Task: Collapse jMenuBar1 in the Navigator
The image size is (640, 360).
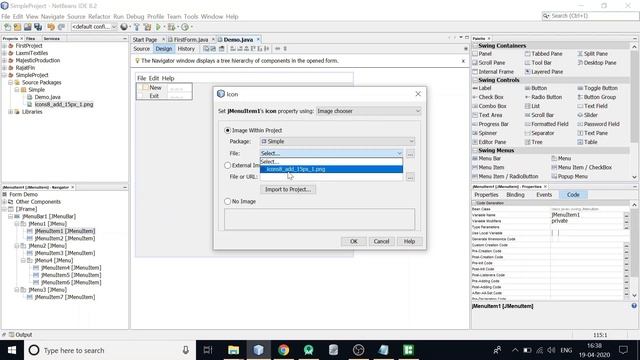Action: (x=11, y=216)
